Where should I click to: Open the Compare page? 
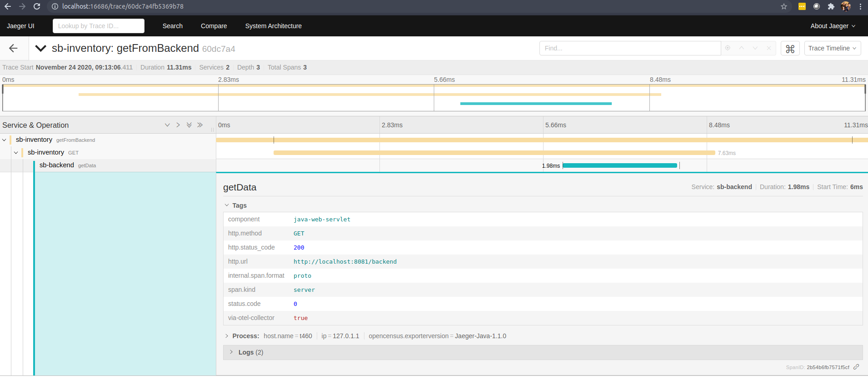coord(214,26)
